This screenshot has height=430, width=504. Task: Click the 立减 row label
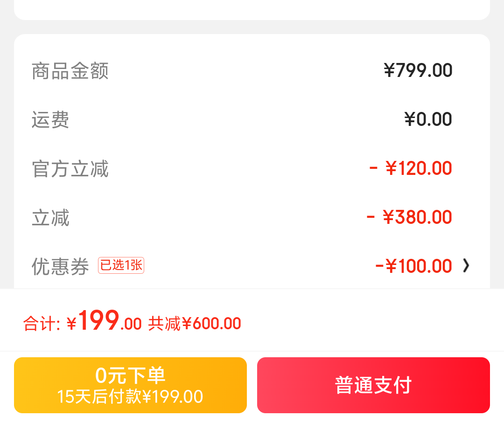(50, 217)
